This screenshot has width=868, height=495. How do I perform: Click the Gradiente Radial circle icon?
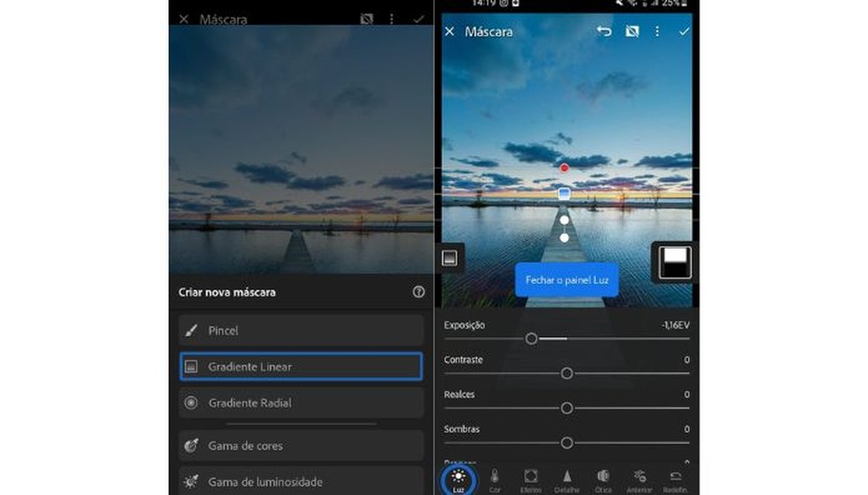tap(191, 402)
